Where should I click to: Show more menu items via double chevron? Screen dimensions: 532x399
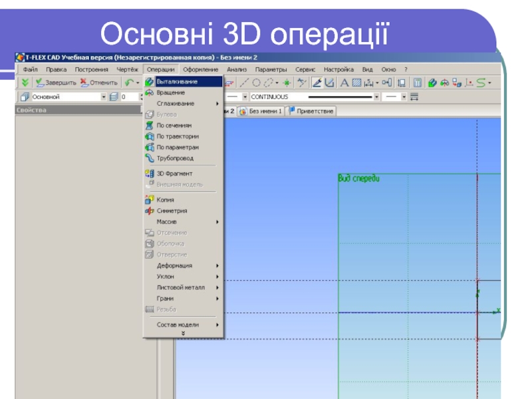point(183,333)
